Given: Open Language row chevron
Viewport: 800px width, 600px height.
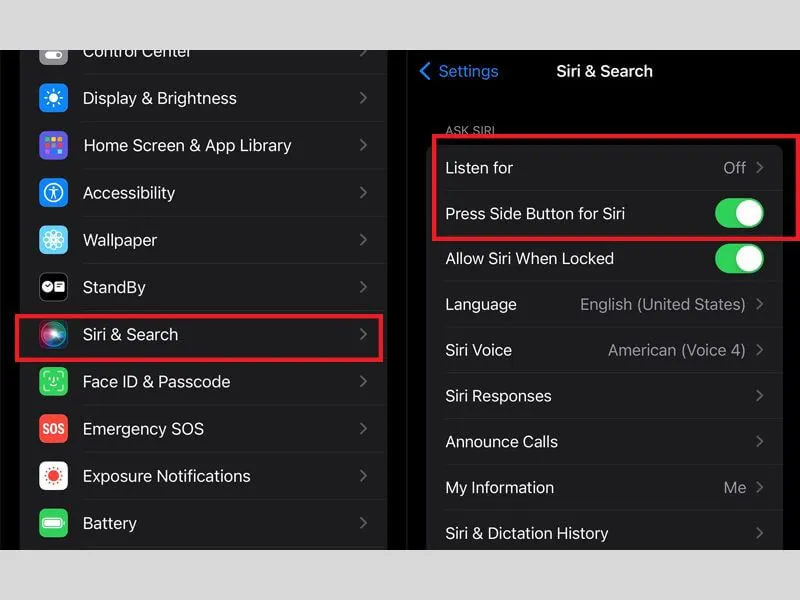Looking at the screenshot, I should coord(760,304).
